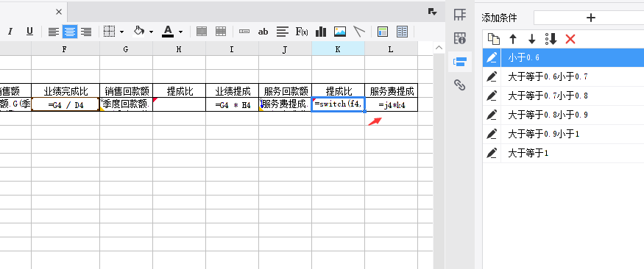Toggle center alignment
The image size is (644, 269).
[x=70, y=32]
